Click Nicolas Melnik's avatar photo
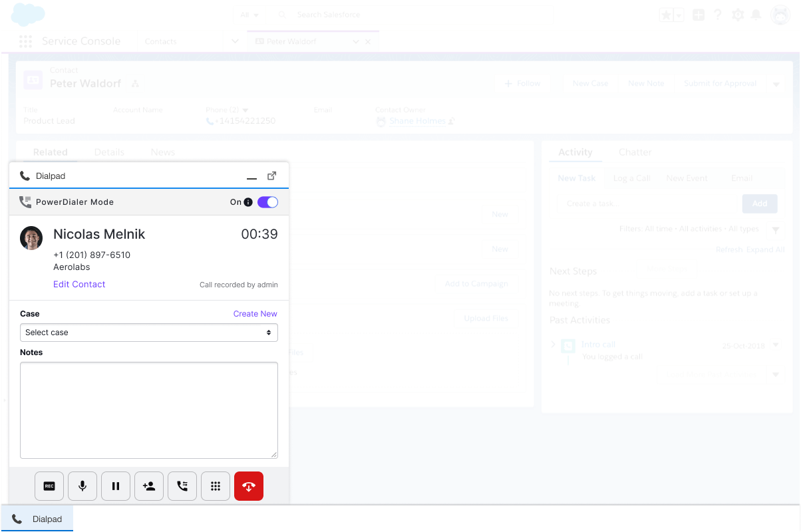The width and height of the screenshot is (801, 532). point(31,238)
